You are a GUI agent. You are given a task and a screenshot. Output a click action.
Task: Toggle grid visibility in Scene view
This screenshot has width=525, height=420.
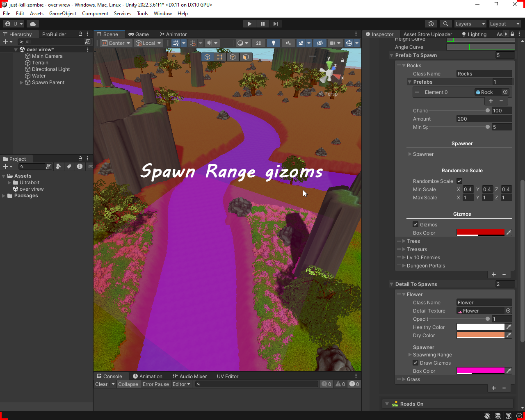point(176,43)
